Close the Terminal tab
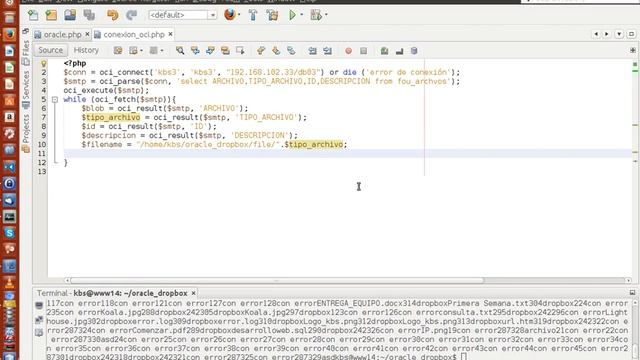The image size is (640, 360). point(193,293)
